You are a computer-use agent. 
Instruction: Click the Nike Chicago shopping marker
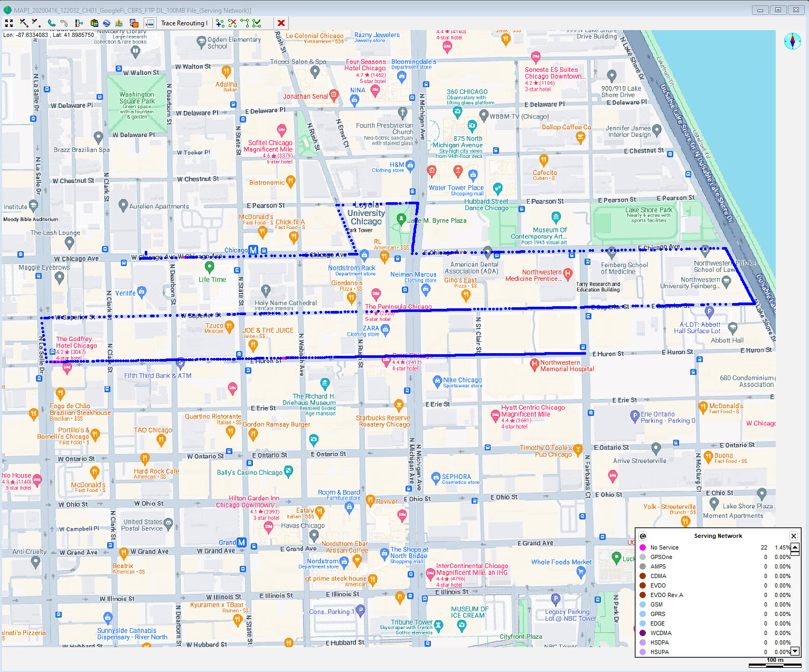[437, 381]
